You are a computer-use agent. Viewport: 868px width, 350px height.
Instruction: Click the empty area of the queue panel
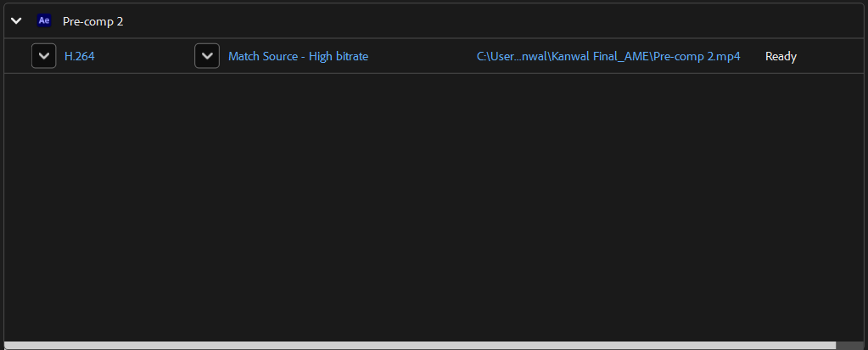coord(433,204)
